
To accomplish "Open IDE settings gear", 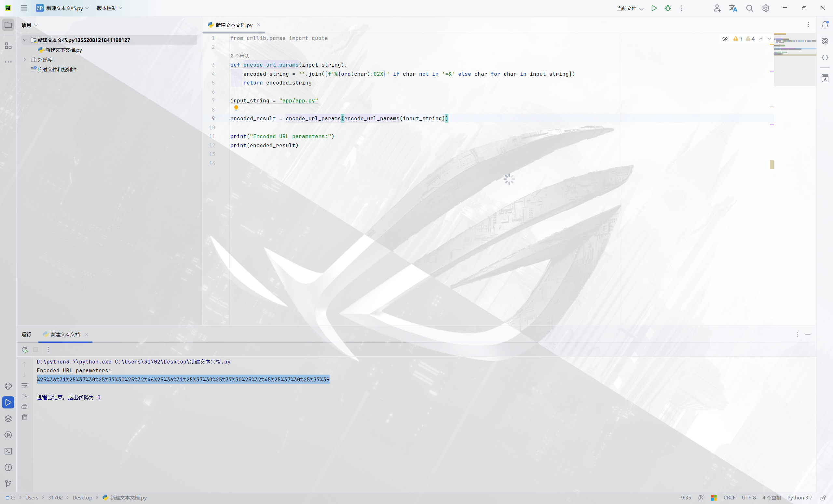I will click(x=766, y=8).
